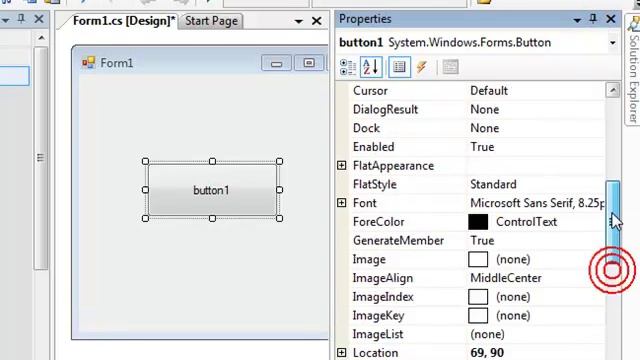Pin the Properties panel with auto-hide icon

(593, 19)
